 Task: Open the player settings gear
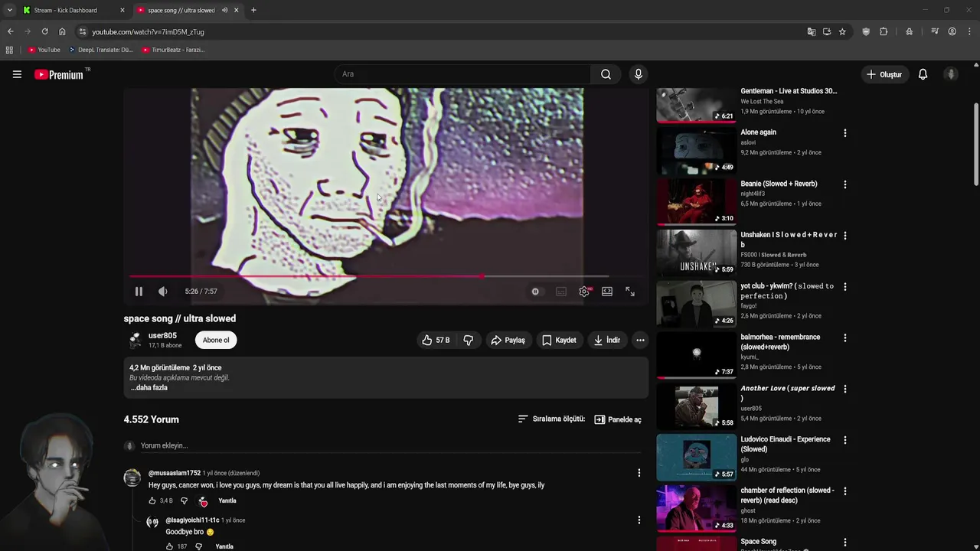pyautogui.click(x=584, y=292)
